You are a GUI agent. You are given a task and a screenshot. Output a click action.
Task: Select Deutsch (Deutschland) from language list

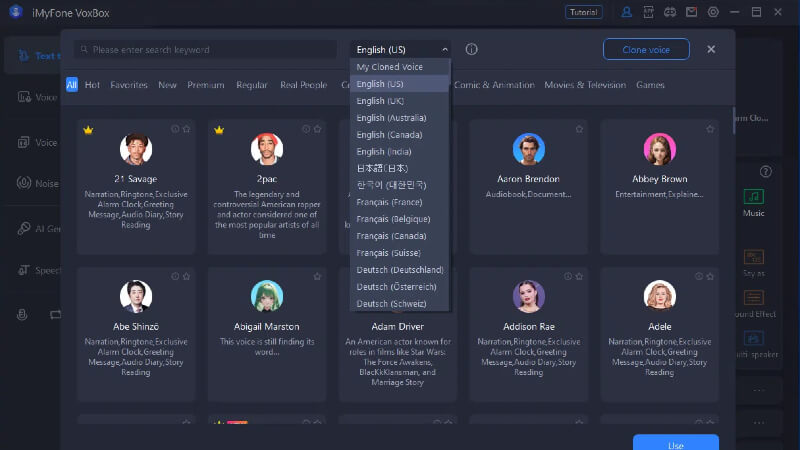coord(399,269)
